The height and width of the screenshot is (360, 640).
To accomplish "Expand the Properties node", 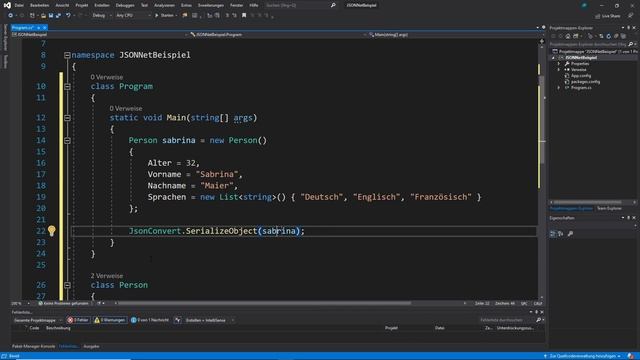I will tap(559, 64).
